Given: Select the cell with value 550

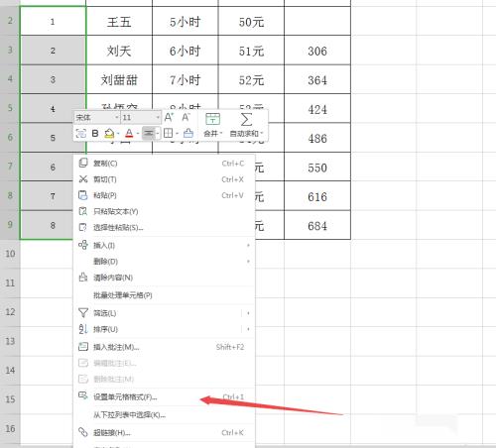Looking at the screenshot, I should (317, 167).
